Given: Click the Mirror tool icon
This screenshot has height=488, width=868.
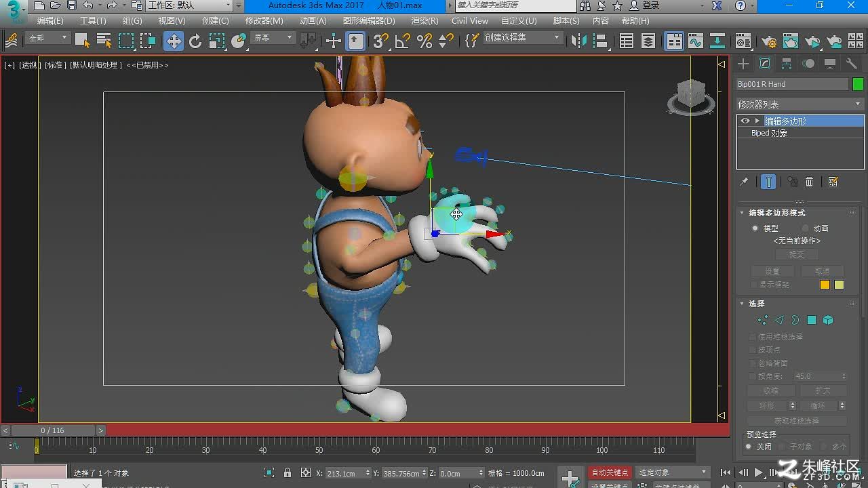Looking at the screenshot, I should [x=578, y=41].
